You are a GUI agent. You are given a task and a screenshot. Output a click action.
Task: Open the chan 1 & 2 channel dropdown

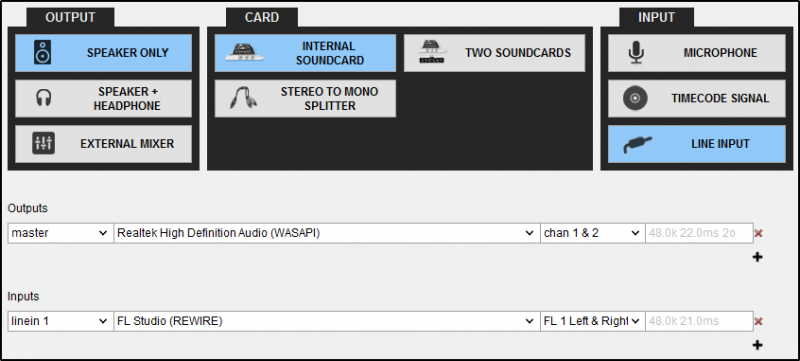click(x=592, y=233)
